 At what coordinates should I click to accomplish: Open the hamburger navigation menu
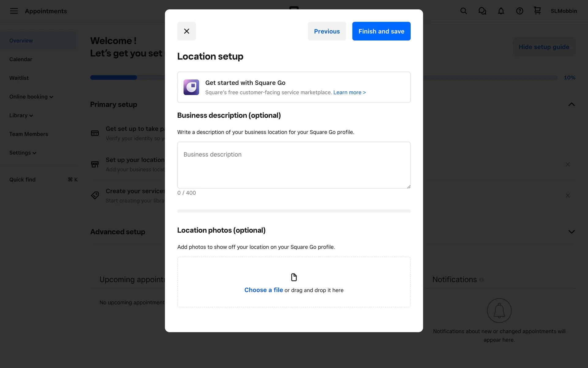(x=14, y=11)
